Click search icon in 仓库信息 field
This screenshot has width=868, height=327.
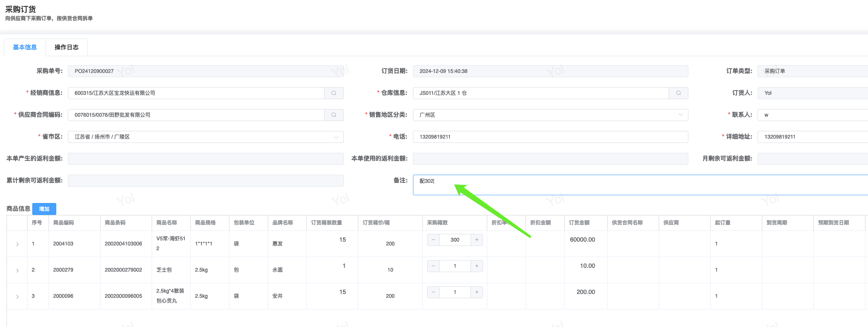pyautogui.click(x=679, y=93)
